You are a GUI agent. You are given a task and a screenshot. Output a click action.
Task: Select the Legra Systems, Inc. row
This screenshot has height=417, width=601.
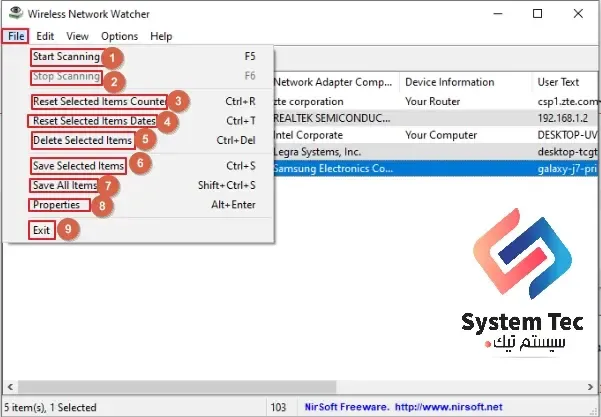(x=436, y=152)
